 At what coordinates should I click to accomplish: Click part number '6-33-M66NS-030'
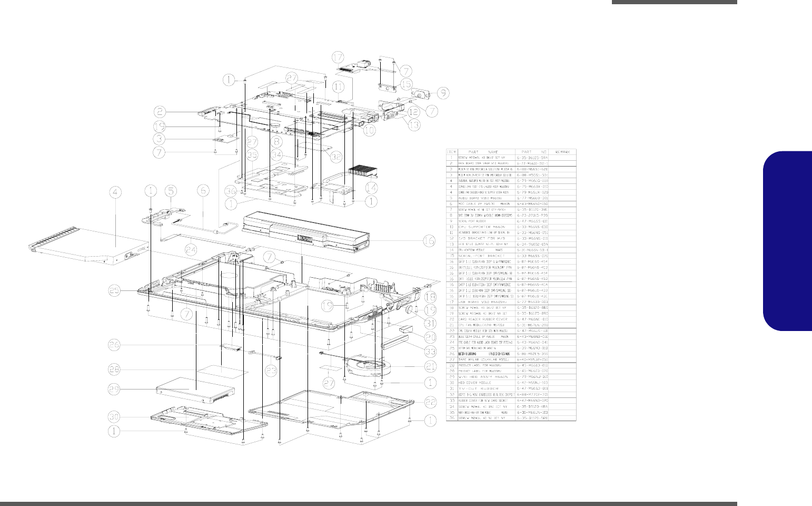(532, 227)
